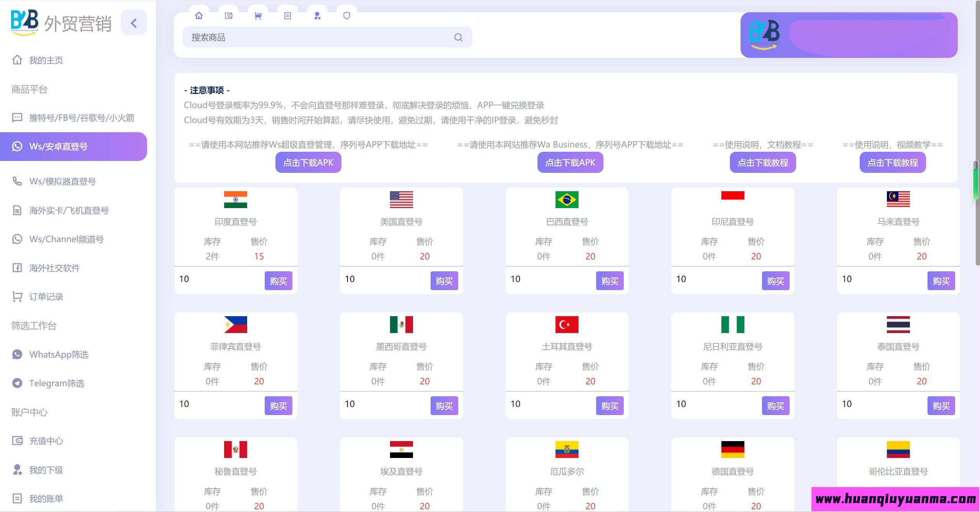The height and width of the screenshot is (512, 980).
Task: Click the Germany flag thumbnail
Action: tap(733, 450)
